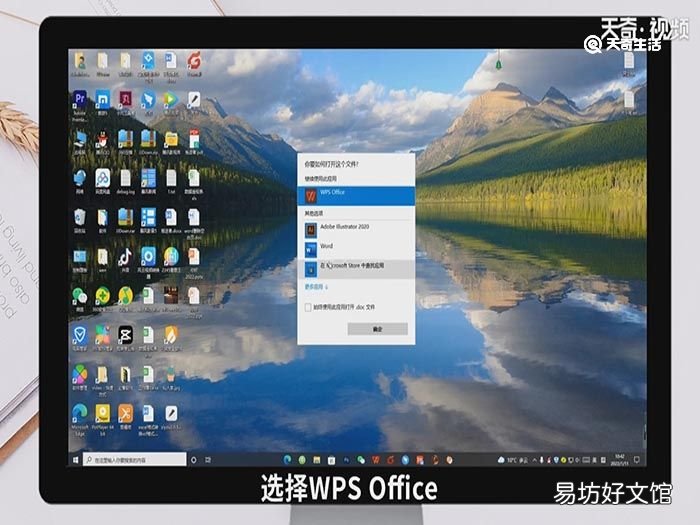This screenshot has width=700, height=525.
Task: Open the notification center icon
Action: click(637, 459)
